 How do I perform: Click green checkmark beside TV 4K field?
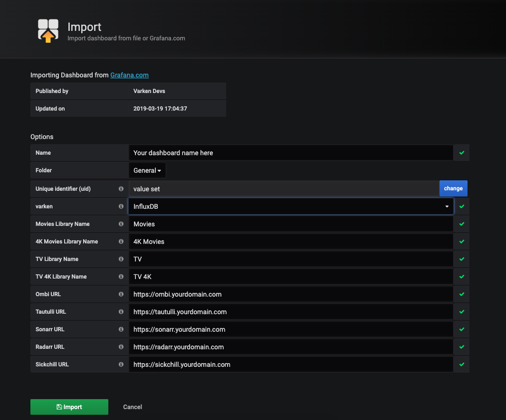[x=462, y=277]
